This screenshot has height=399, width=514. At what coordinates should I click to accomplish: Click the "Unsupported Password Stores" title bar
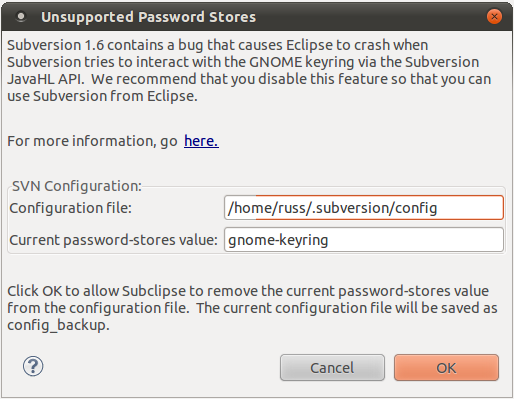click(x=148, y=17)
